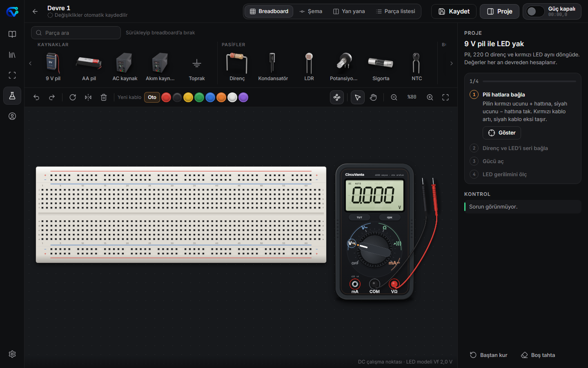This screenshot has width=588, height=368.
Task: Click the Kaydet save button
Action: [x=454, y=11]
